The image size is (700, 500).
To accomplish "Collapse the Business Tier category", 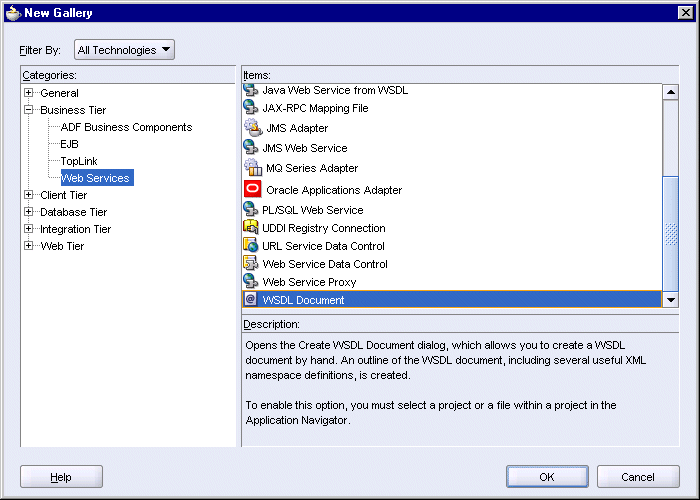I will pos(29,109).
